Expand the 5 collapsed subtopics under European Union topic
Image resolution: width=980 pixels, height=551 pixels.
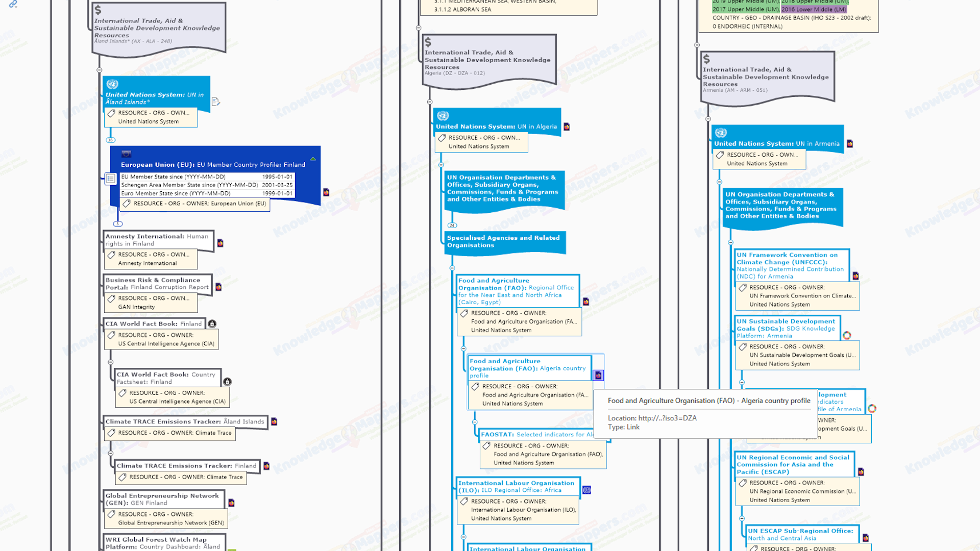coord(118,224)
